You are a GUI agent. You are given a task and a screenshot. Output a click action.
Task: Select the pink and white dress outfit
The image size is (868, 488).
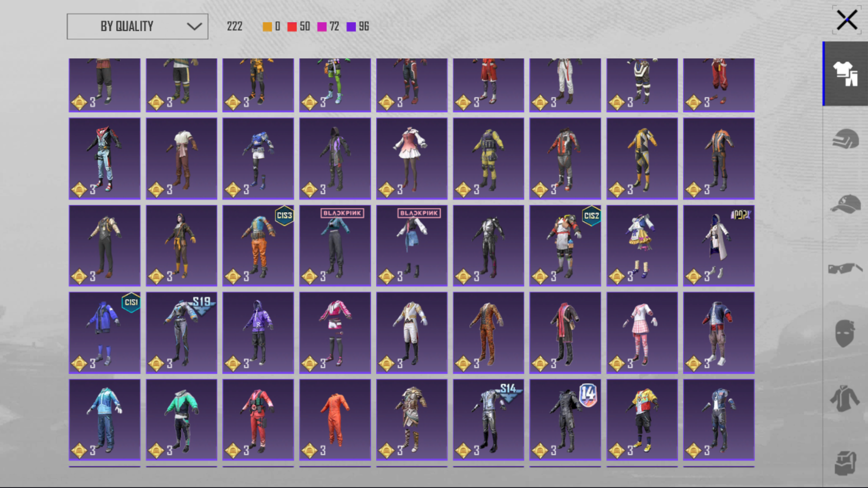click(x=412, y=159)
